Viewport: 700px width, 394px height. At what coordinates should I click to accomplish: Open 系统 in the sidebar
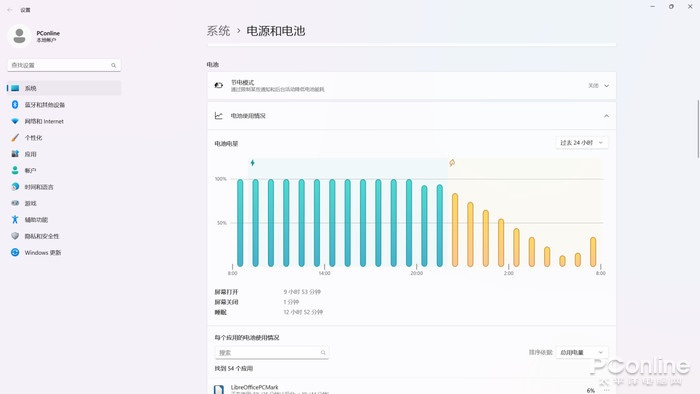[x=64, y=88]
